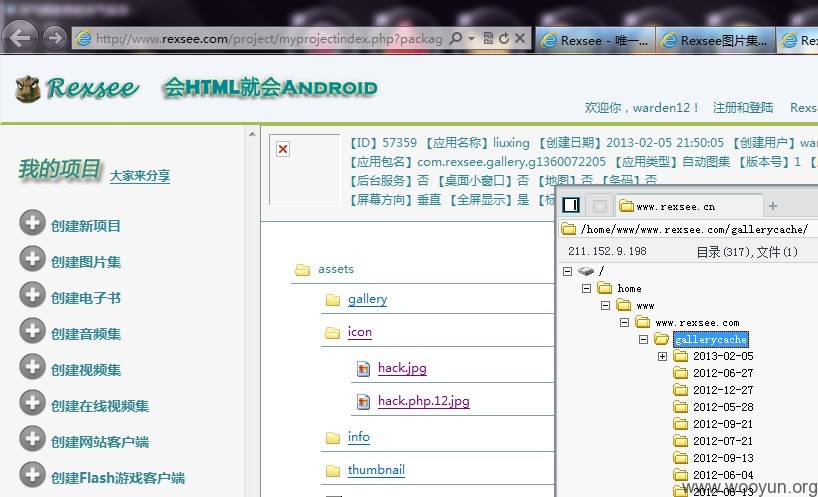Open the 创建在线视频集 link
The width and height of the screenshot is (818, 497).
(100, 406)
